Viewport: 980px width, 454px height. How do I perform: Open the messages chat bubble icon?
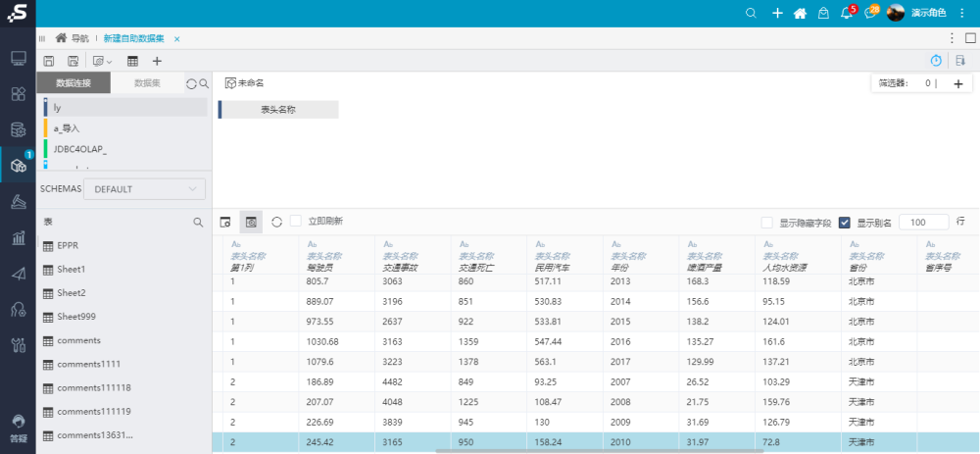(870, 13)
